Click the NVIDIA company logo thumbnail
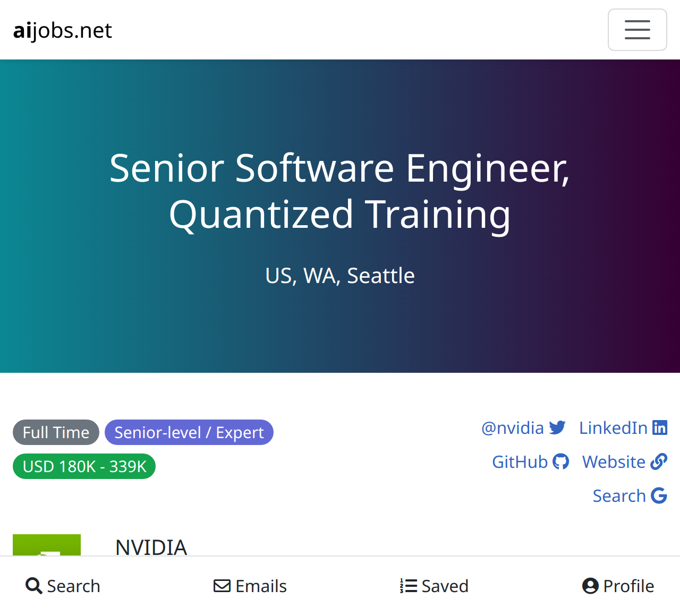 (x=47, y=545)
